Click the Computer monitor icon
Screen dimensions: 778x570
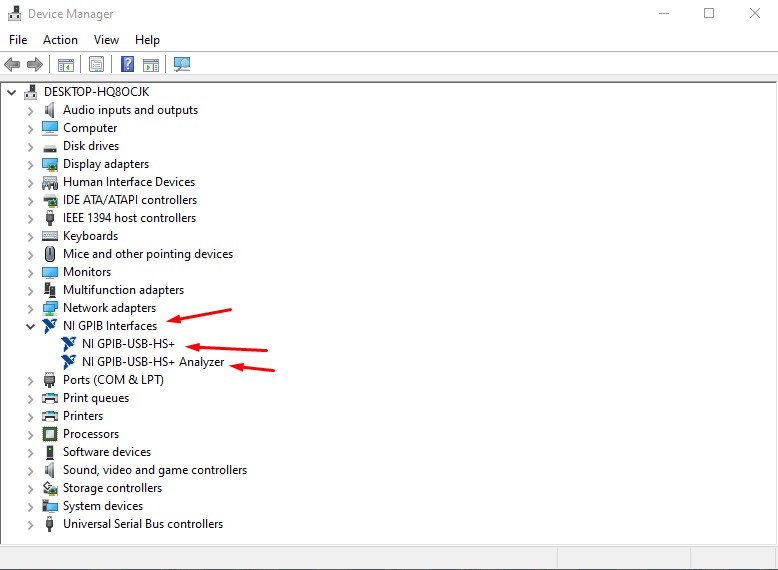pyautogui.click(x=50, y=128)
